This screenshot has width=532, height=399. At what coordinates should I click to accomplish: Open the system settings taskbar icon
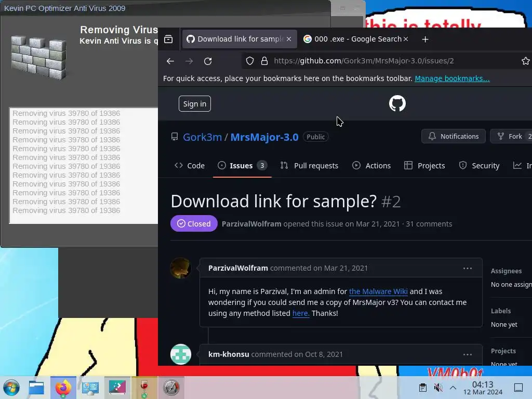90,388
